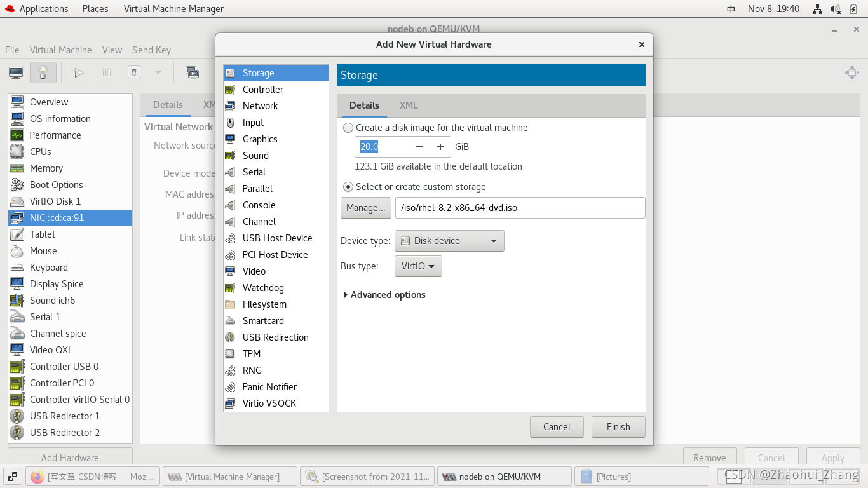The height and width of the screenshot is (488, 868).
Task: Select the Create a disk image radio button
Action: tap(348, 127)
